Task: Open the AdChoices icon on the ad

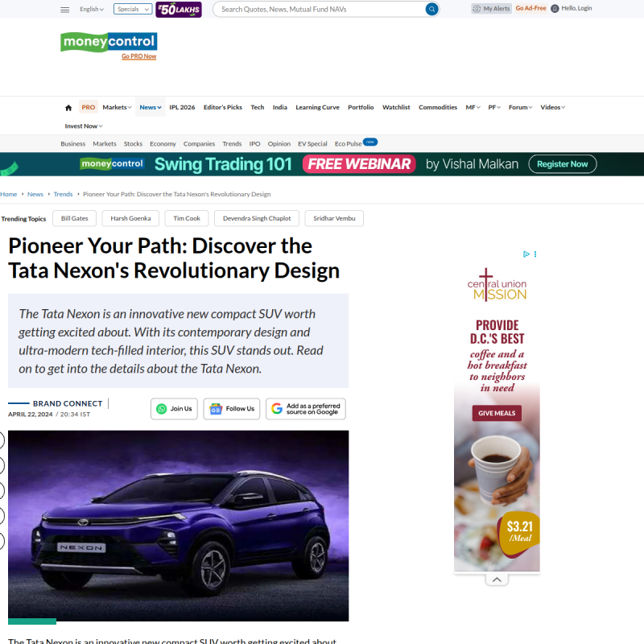Action: coord(526,254)
